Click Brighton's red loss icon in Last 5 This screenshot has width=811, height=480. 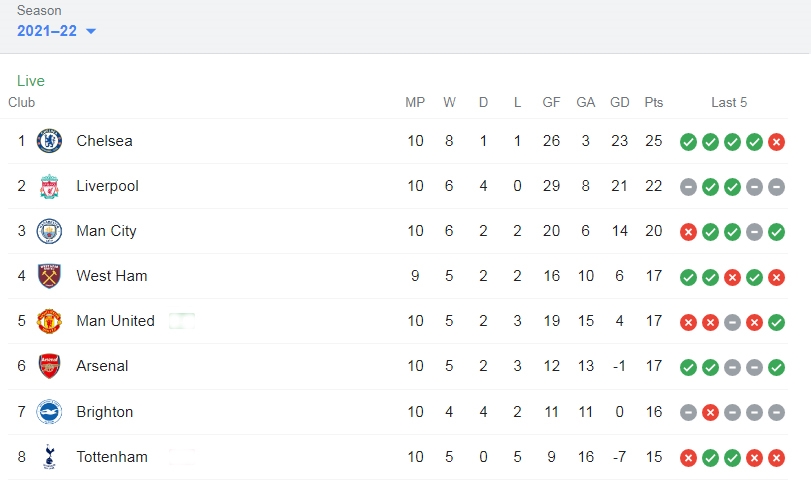click(x=710, y=413)
